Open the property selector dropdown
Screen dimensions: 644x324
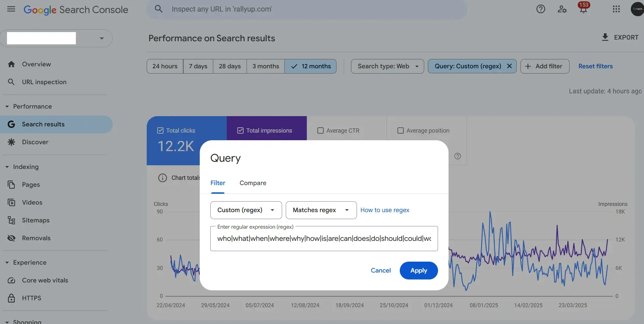click(101, 38)
